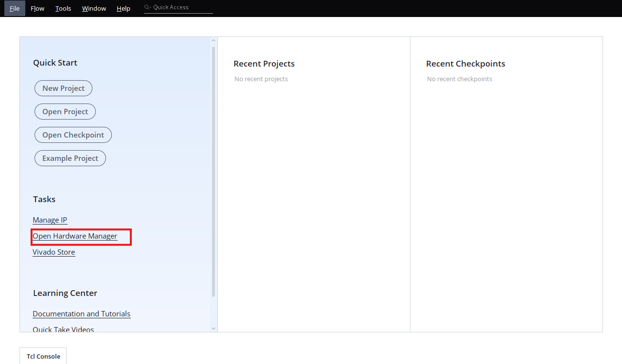Screen dimensions: 622x364
Task: Click the Example Project button
Action: point(70,158)
